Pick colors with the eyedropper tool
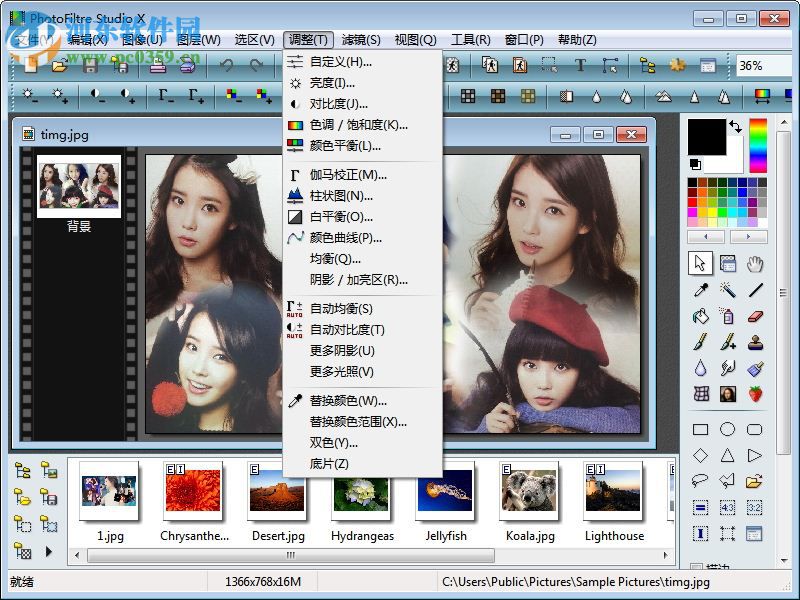Screen dimensions: 800x600 click(x=700, y=290)
